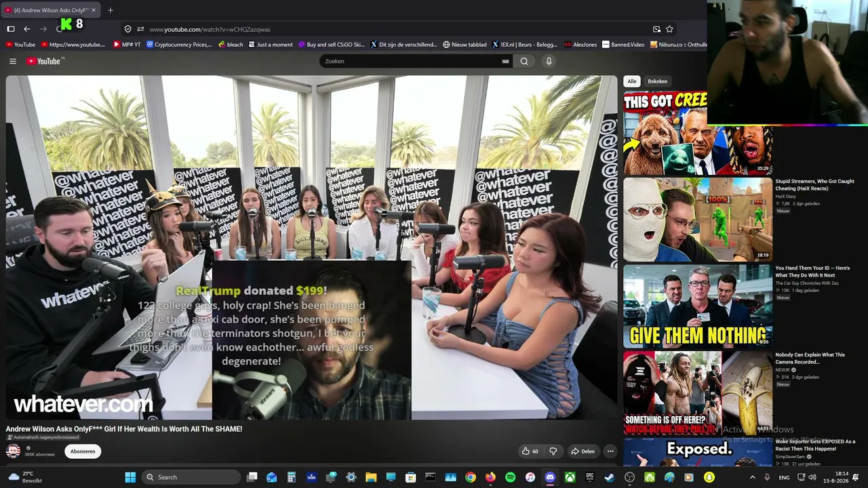Open the channel avatar below video
Viewport: 868px width, 488px height.
pos(13,451)
